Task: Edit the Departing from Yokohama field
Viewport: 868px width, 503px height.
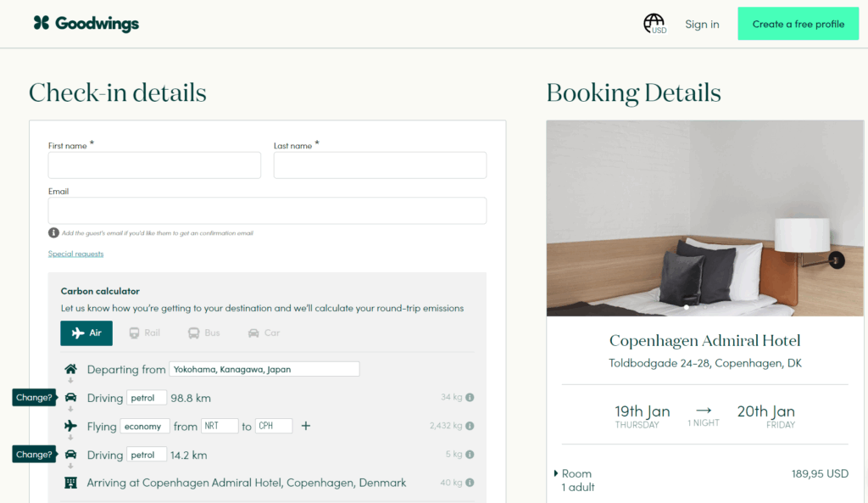Action: [x=264, y=369]
